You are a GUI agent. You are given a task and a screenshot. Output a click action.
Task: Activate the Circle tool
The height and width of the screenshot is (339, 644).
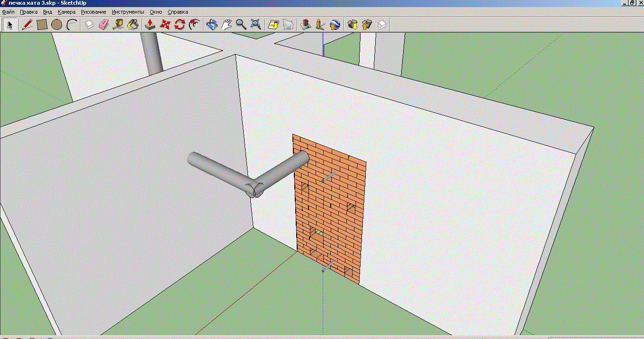click(x=57, y=25)
